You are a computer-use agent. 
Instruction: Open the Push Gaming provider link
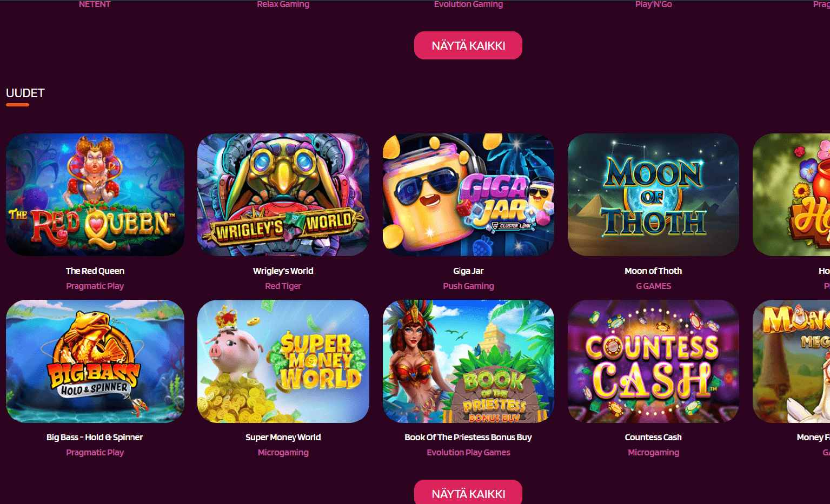click(x=468, y=286)
